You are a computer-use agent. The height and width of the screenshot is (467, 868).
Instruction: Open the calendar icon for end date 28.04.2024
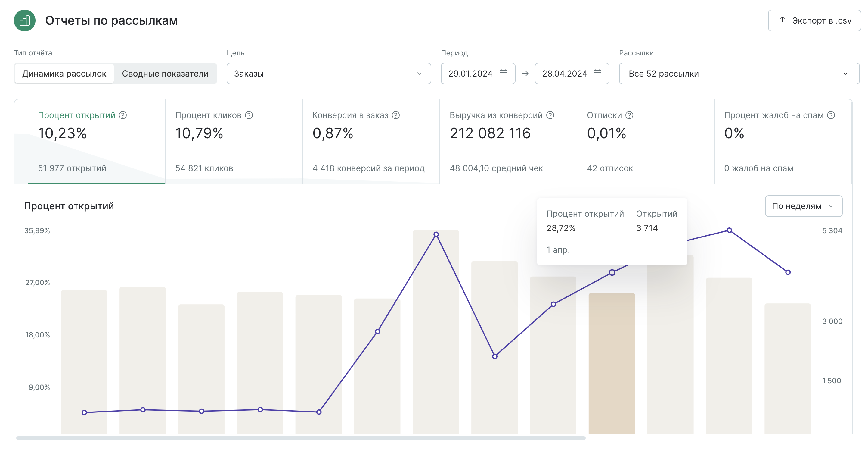coord(597,73)
